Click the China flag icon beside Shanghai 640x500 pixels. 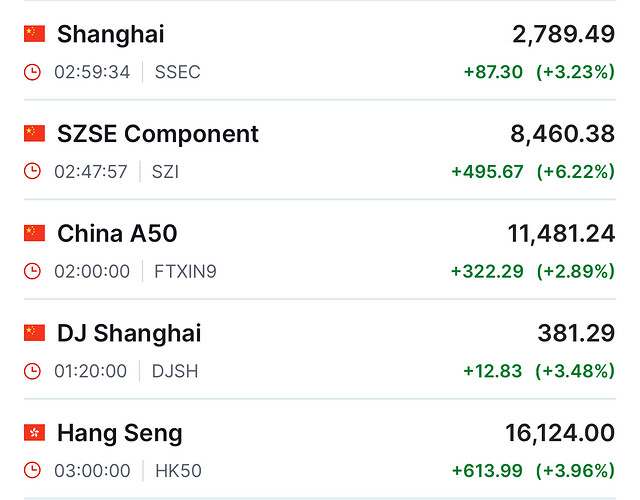click(35, 34)
